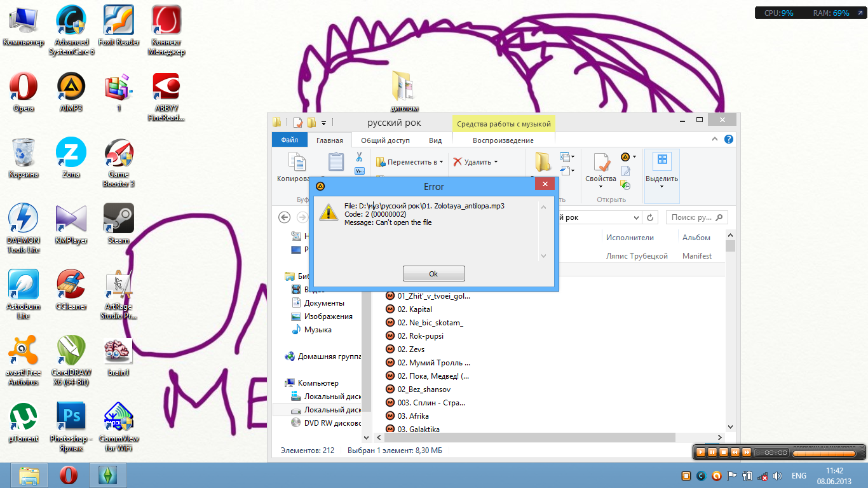The width and height of the screenshot is (868, 488).
Task: Click the Поиск search field
Action: point(691,217)
